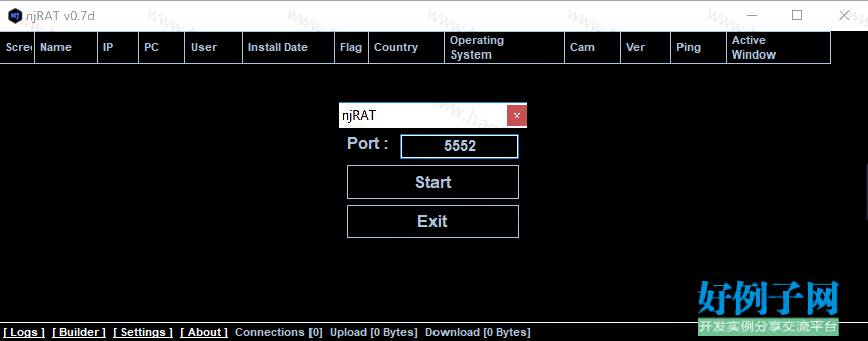Screen dimensions: 868x341
Task: Close the njRAT port dialog
Action: click(517, 116)
